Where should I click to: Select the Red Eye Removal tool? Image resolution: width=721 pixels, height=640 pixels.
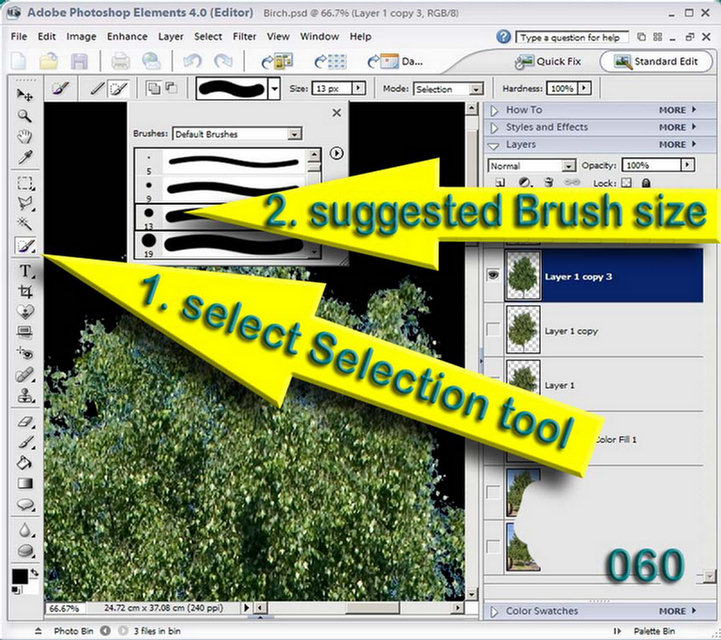25,353
